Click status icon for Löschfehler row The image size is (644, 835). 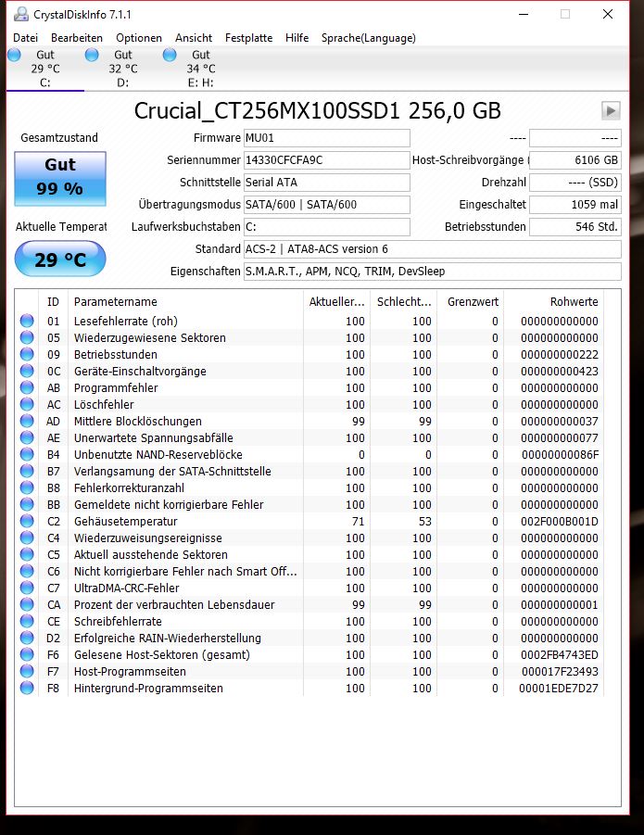[x=27, y=404]
